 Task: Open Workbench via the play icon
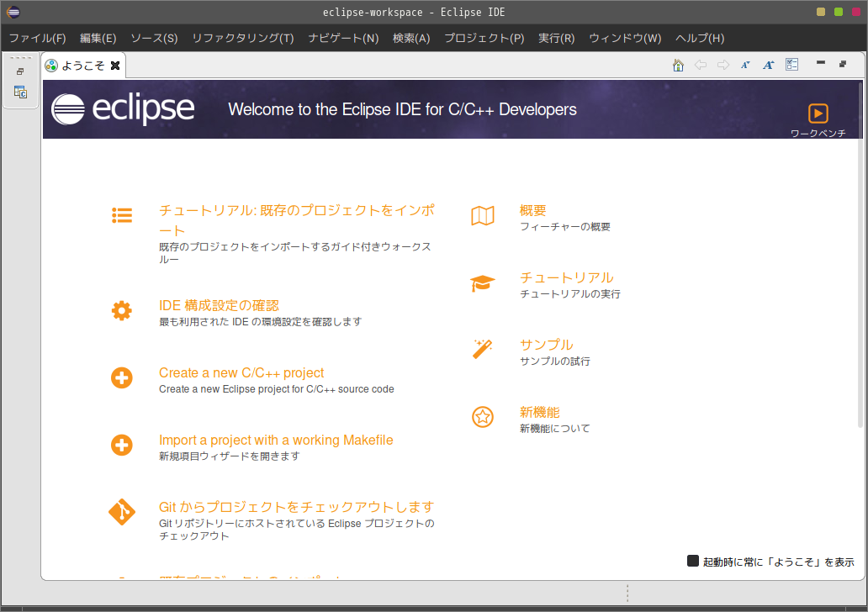pos(818,113)
